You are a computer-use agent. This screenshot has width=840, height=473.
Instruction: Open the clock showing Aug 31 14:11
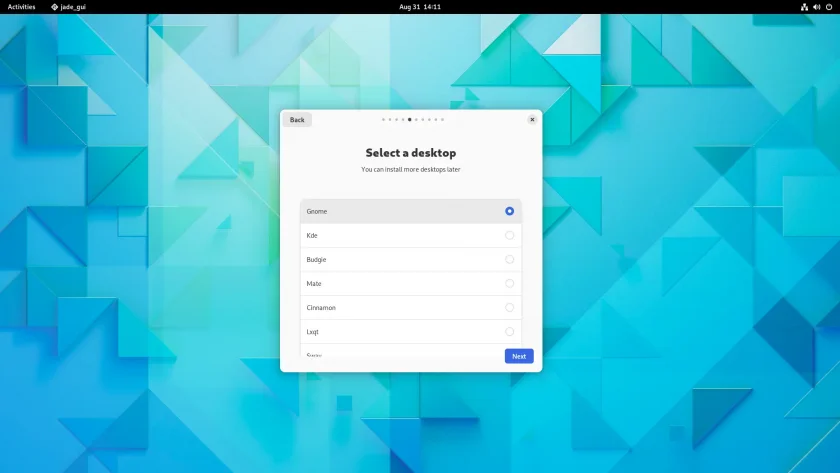419,7
